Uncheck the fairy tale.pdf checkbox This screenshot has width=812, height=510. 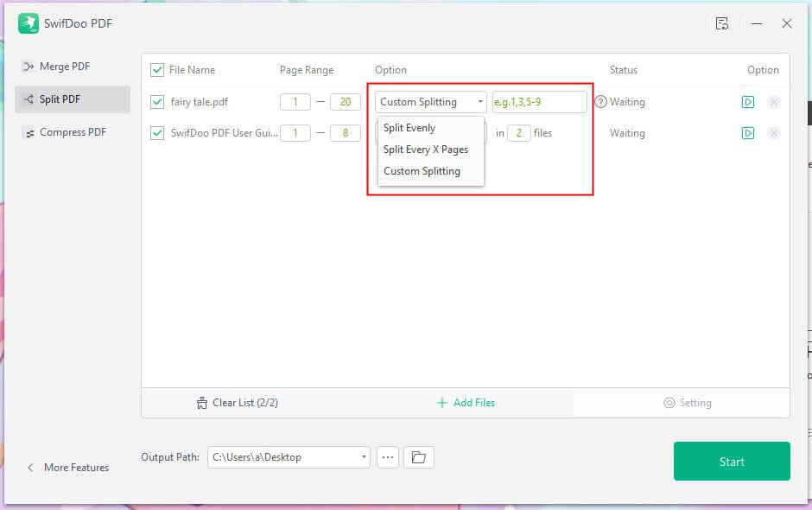(x=157, y=102)
